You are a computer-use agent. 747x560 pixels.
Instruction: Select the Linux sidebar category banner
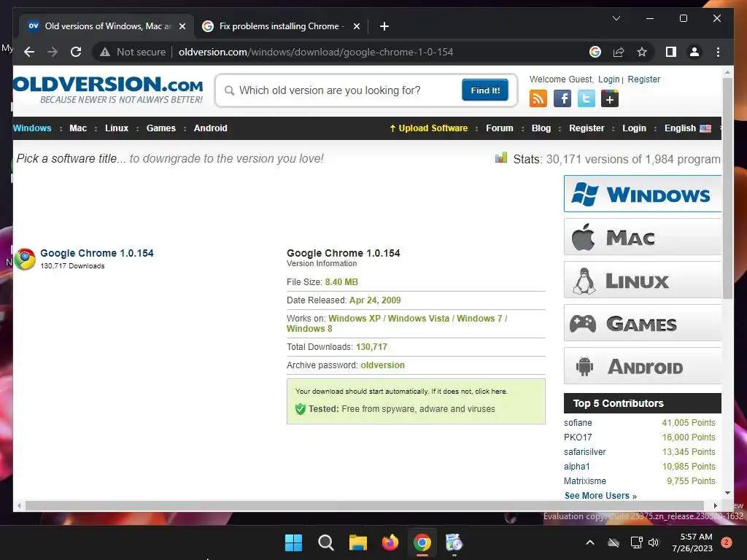pos(643,280)
